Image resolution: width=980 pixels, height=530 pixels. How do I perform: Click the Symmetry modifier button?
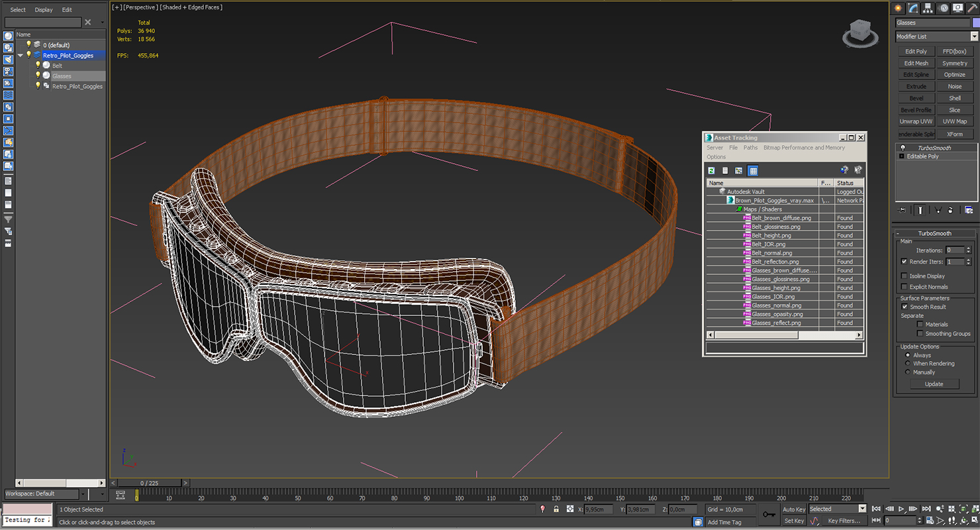pyautogui.click(x=955, y=63)
